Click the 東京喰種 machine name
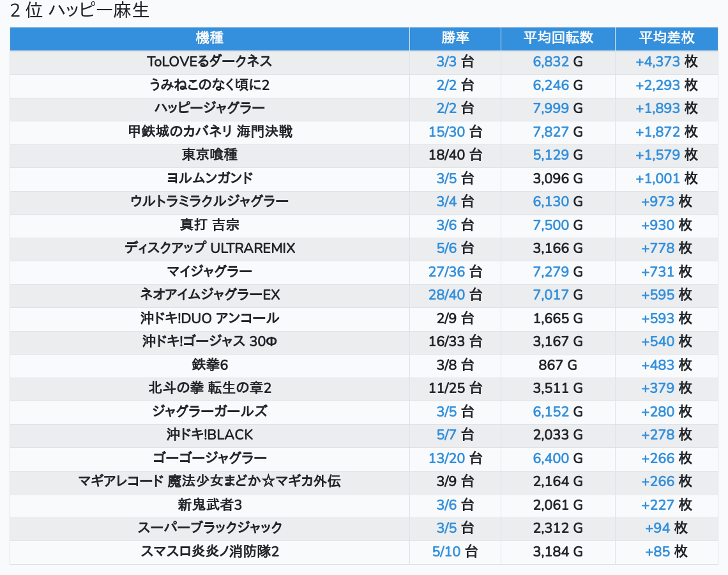The width and height of the screenshot is (728, 575). [209, 155]
